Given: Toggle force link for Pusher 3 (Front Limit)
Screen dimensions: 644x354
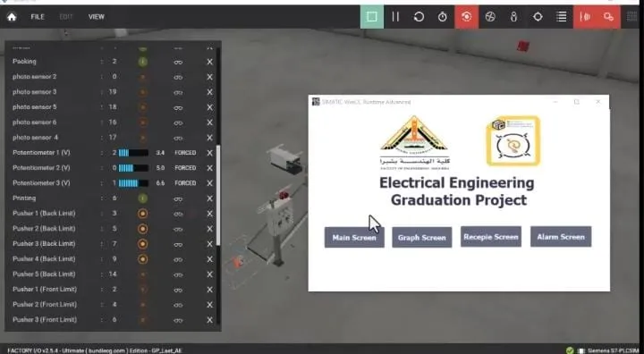Looking at the screenshot, I should click(x=178, y=320).
